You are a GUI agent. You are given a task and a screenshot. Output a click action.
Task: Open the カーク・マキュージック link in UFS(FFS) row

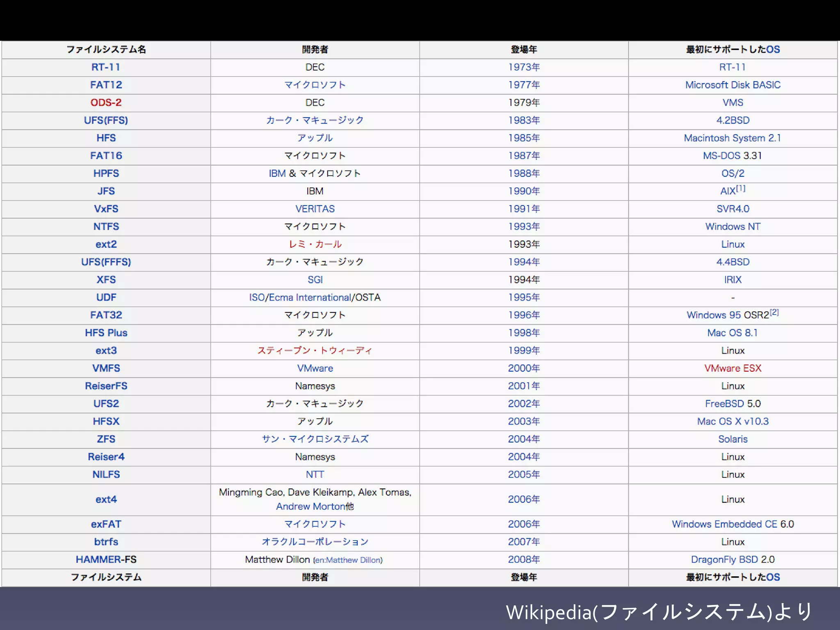[315, 120]
